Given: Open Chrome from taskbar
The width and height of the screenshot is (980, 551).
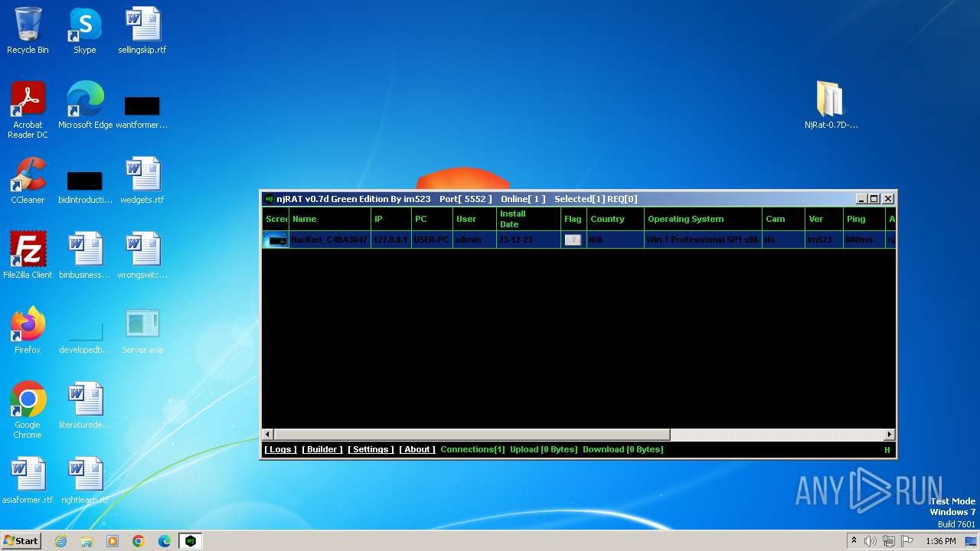Looking at the screenshot, I should tap(139, 541).
